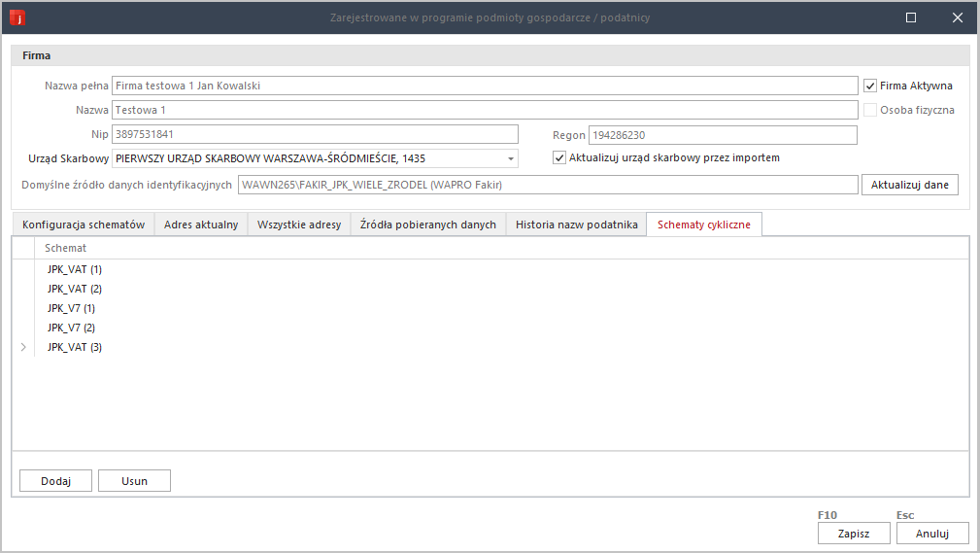
Task: Cancel with the Anuluj button
Action: (x=931, y=534)
